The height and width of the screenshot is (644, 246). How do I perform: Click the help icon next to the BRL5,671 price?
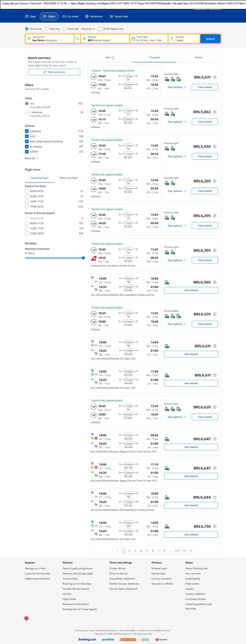point(215,77)
